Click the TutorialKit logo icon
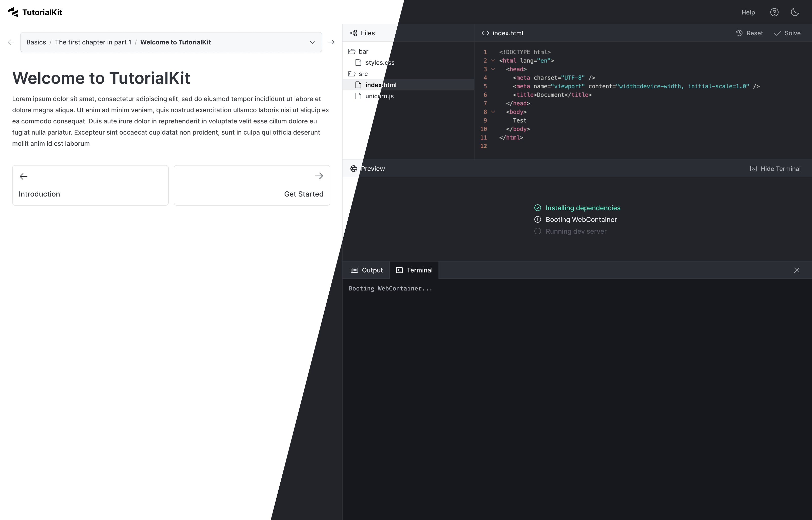 point(13,12)
